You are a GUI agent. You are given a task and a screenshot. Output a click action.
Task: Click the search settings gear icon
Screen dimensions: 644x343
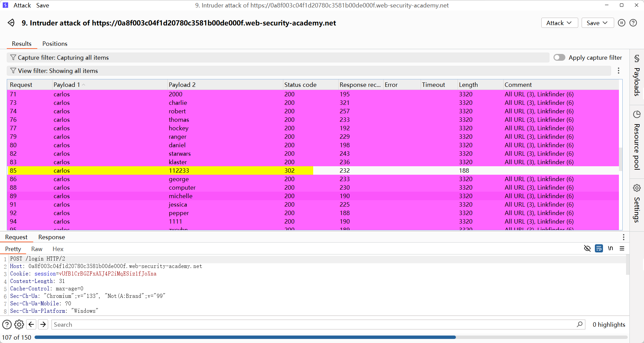point(19,325)
